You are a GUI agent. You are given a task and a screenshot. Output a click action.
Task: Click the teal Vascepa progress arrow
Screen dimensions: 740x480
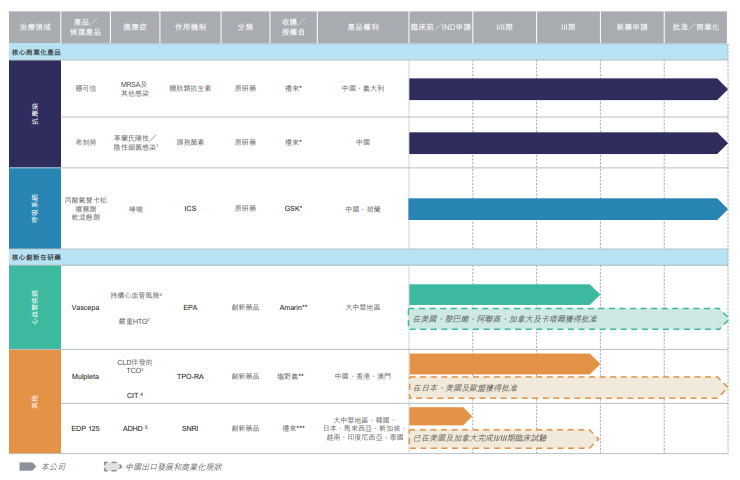(x=503, y=294)
